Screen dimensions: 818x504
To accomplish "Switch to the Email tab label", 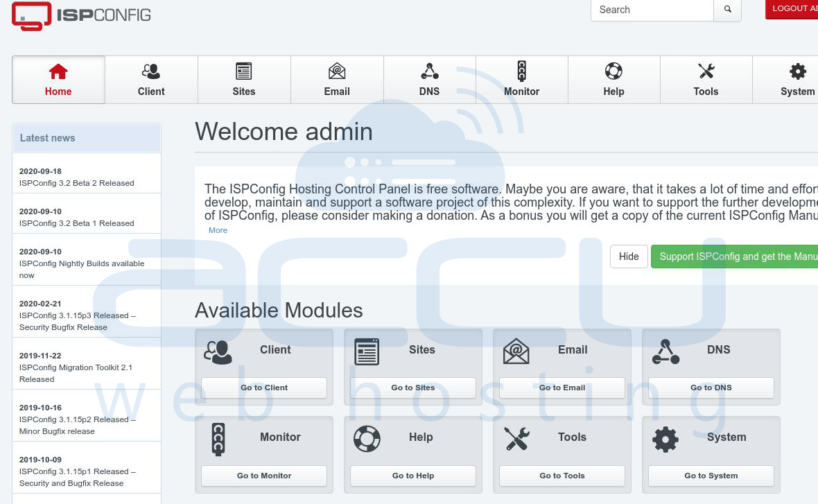I will (x=337, y=92).
